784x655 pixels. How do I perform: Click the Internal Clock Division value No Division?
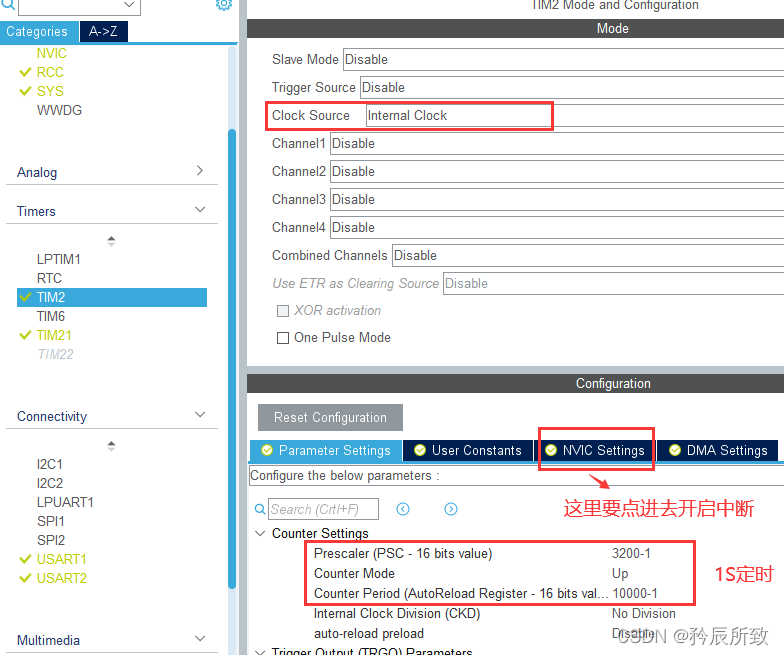click(x=644, y=614)
